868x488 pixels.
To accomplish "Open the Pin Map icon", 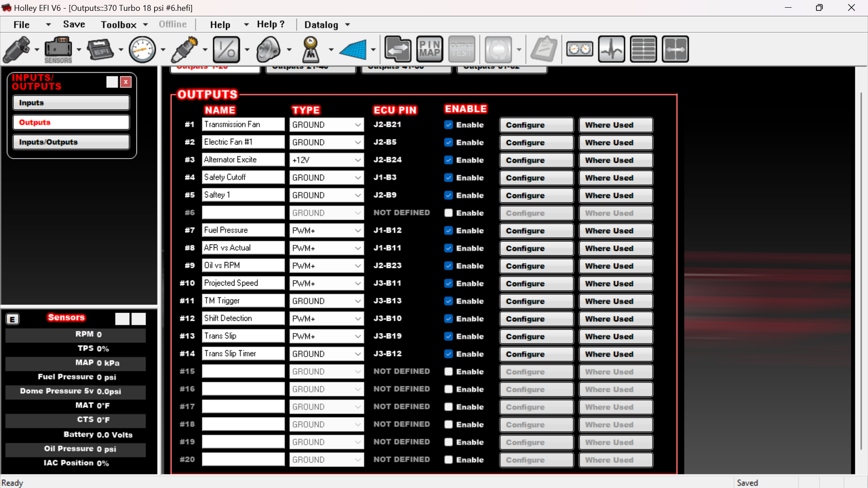I will (x=429, y=49).
